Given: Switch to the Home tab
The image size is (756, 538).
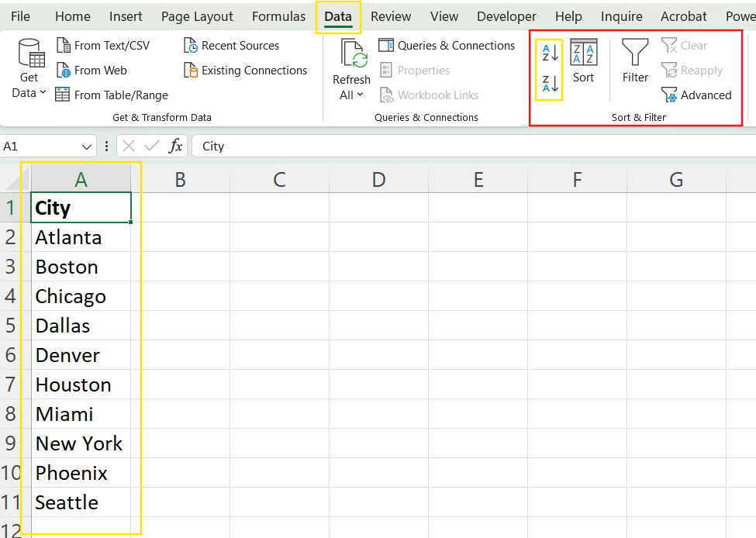Looking at the screenshot, I should (73, 16).
